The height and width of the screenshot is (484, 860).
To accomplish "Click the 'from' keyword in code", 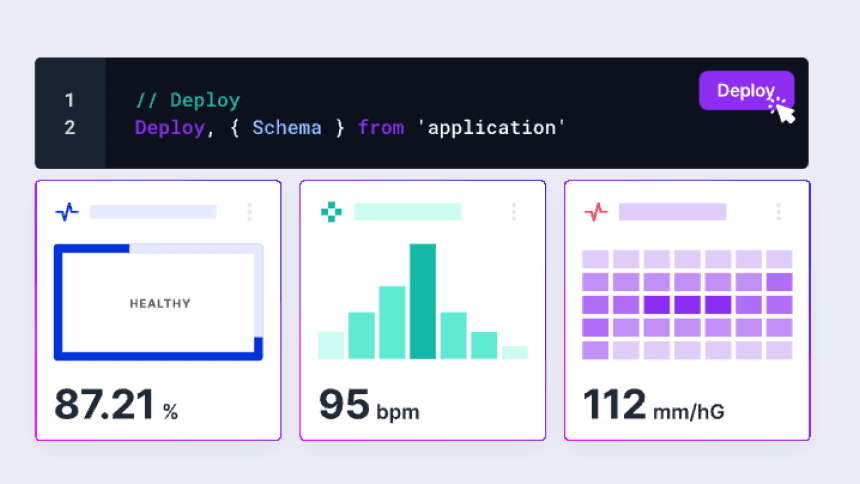I will point(381,128).
